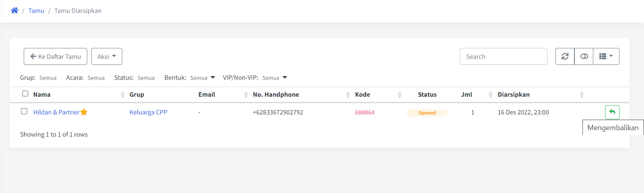Focus the Search input field
This screenshot has height=193, width=644.
tap(504, 56)
